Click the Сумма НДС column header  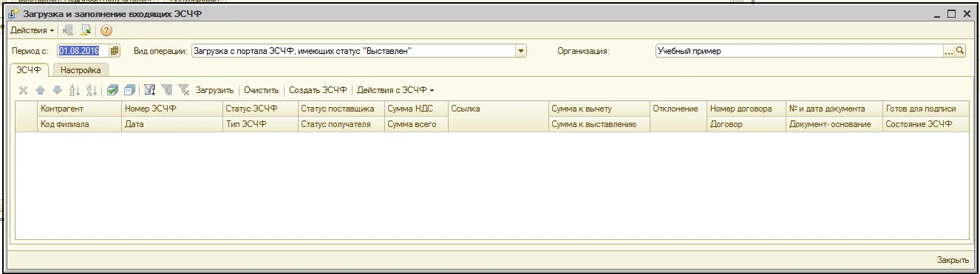coord(416,109)
